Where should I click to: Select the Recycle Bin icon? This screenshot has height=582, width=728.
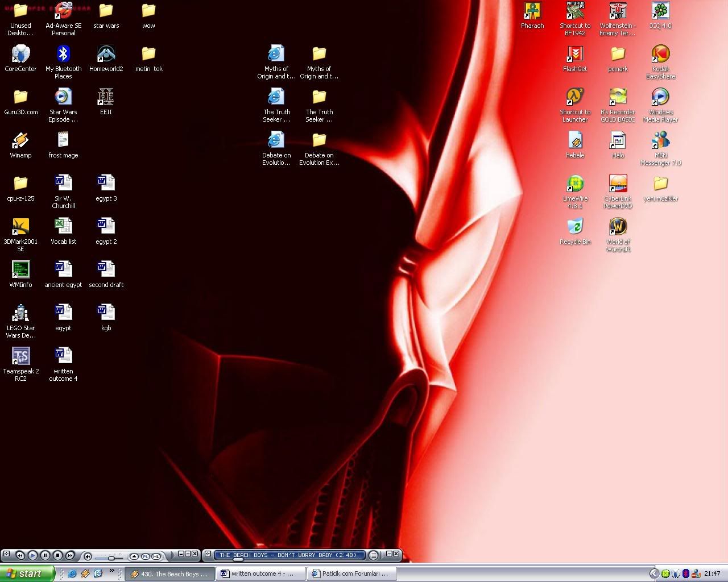click(x=575, y=231)
